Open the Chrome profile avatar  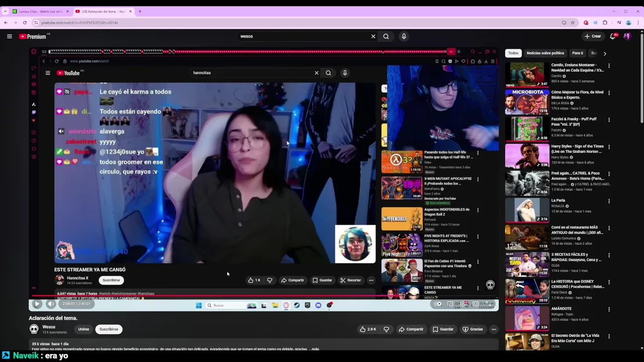click(x=629, y=23)
